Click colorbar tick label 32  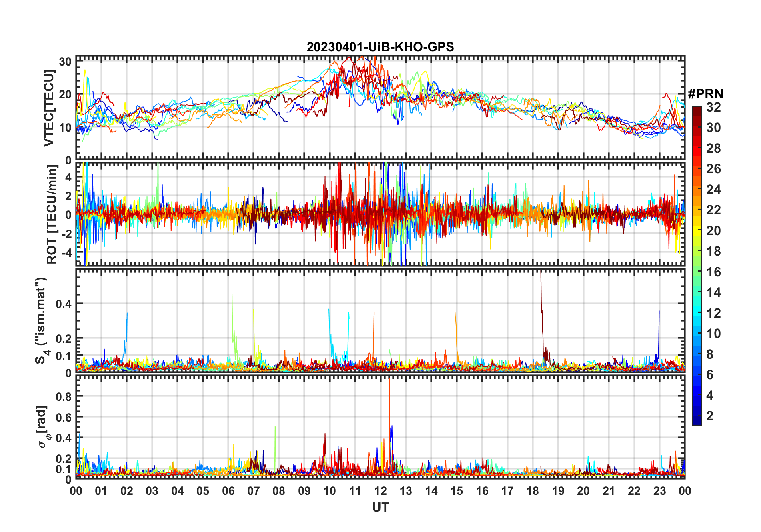pos(713,107)
